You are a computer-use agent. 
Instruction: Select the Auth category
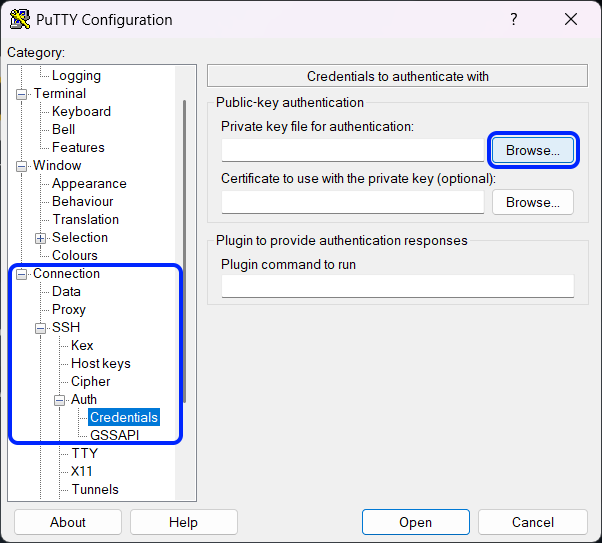click(x=84, y=400)
